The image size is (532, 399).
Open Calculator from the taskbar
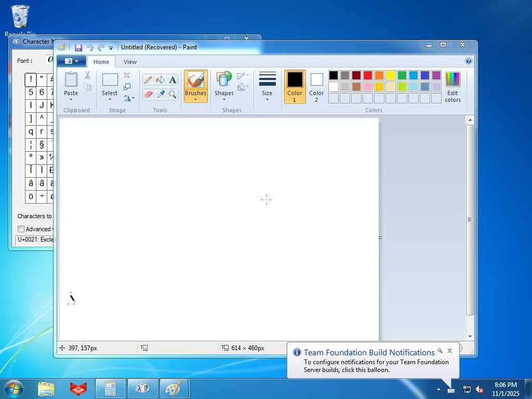[111, 389]
